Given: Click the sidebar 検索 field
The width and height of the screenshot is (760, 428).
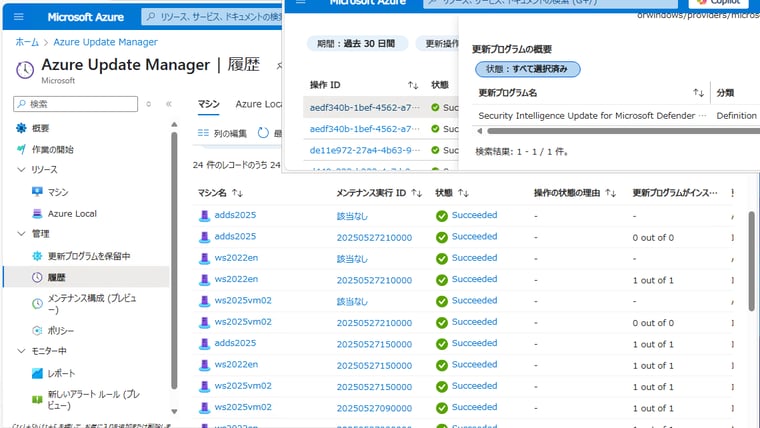Looking at the screenshot, I should coord(76,104).
